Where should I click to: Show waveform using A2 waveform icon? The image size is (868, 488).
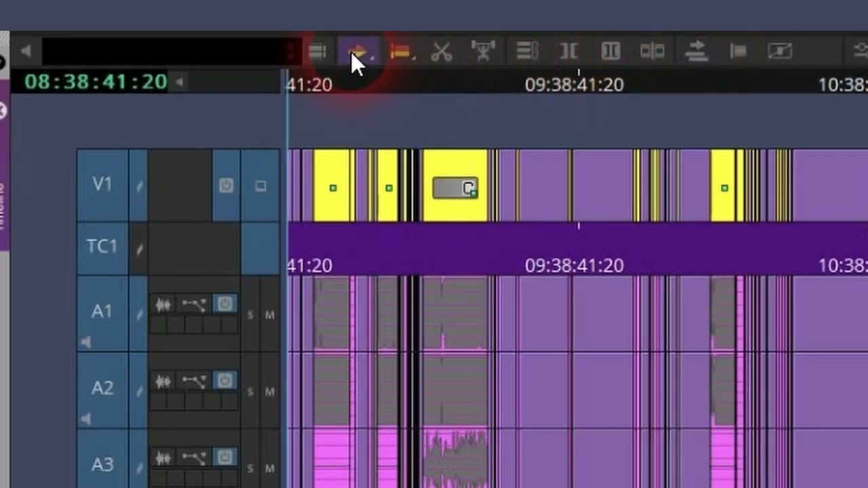coord(163,382)
